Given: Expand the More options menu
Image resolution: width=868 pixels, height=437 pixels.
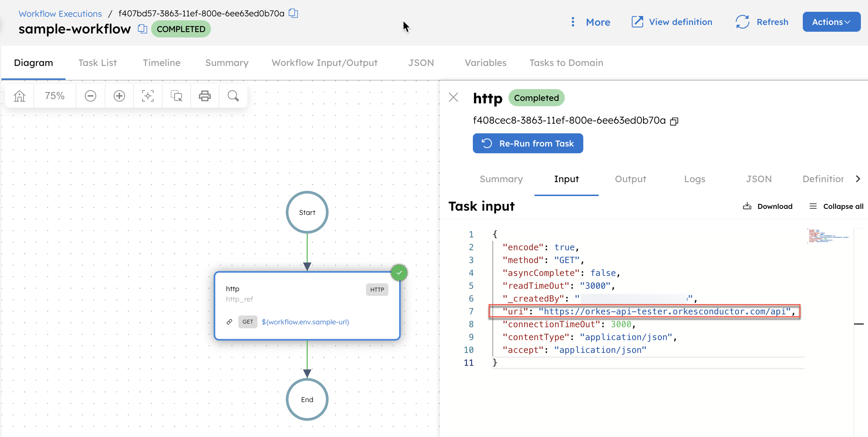Looking at the screenshot, I should [x=591, y=22].
